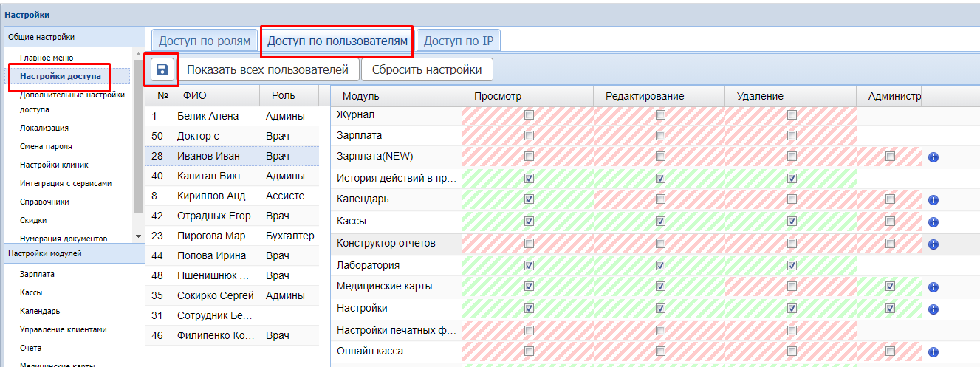The height and width of the screenshot is (367, 980).
Task: Enable Просмотр checkbox for Журнал
Action: (528, 115)
